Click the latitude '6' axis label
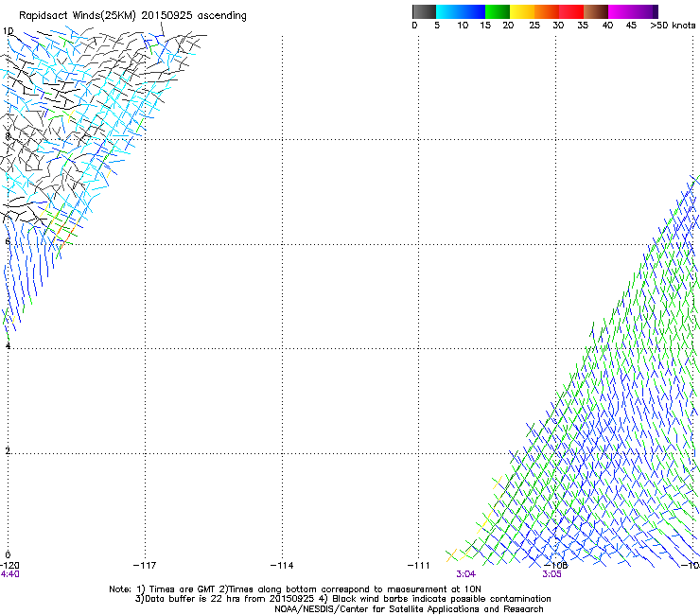This screenshot has height=615, width=700. [8, 241]
